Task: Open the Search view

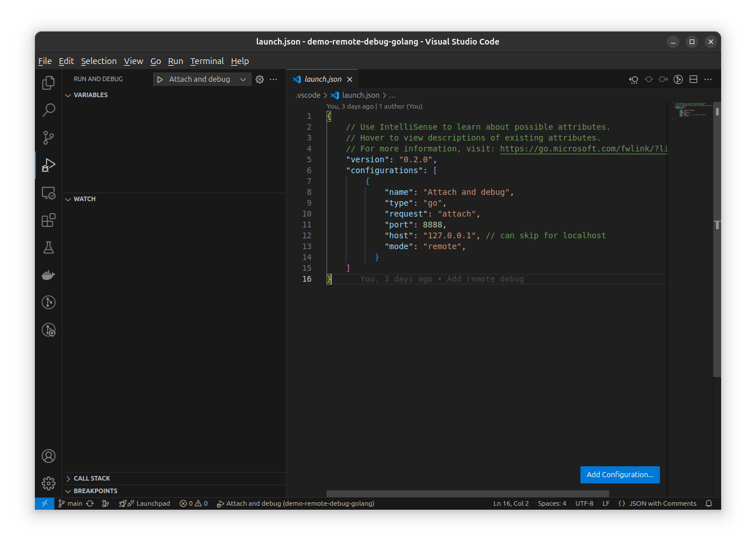Action: 49,110
